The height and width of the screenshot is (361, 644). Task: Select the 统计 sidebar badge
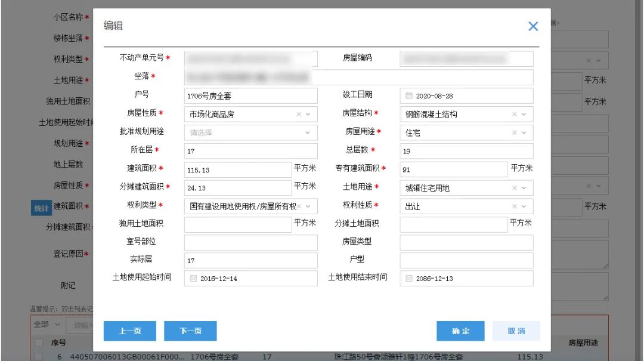(x=41, y=206)
